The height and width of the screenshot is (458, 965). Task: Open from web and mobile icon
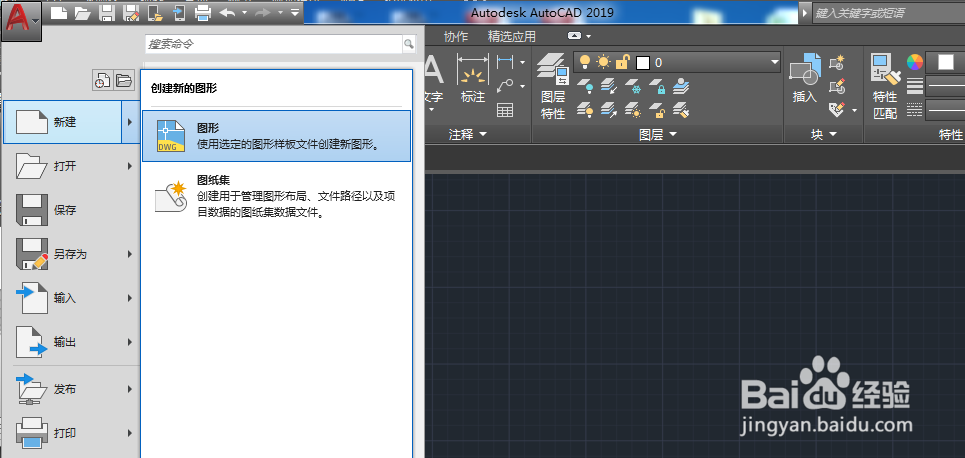pos(155,12)
